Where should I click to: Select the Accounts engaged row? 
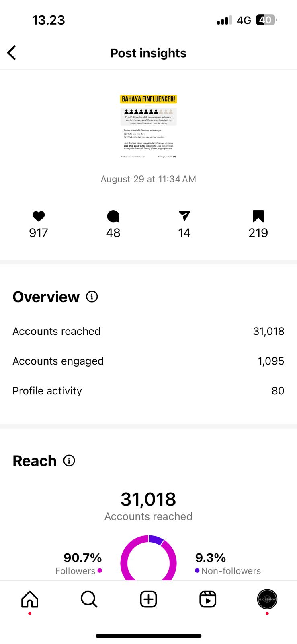click(x=148, y=361)
